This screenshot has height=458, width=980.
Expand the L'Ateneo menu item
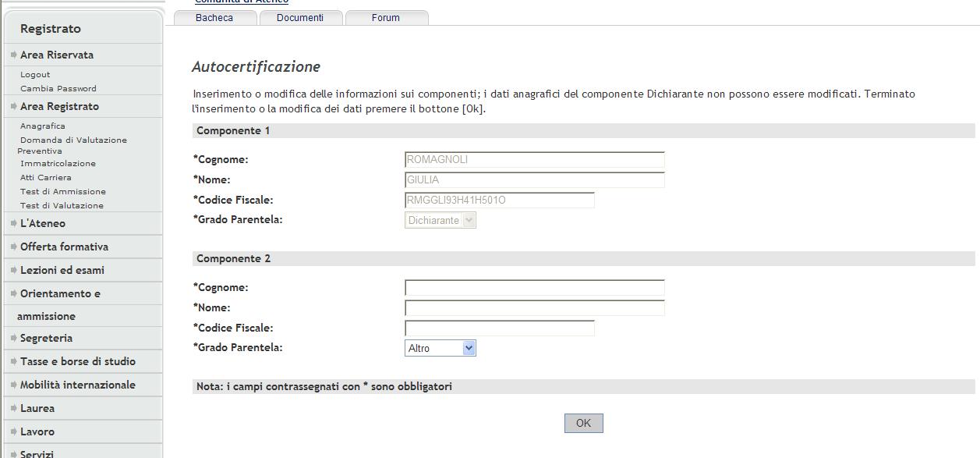point(43,223)
